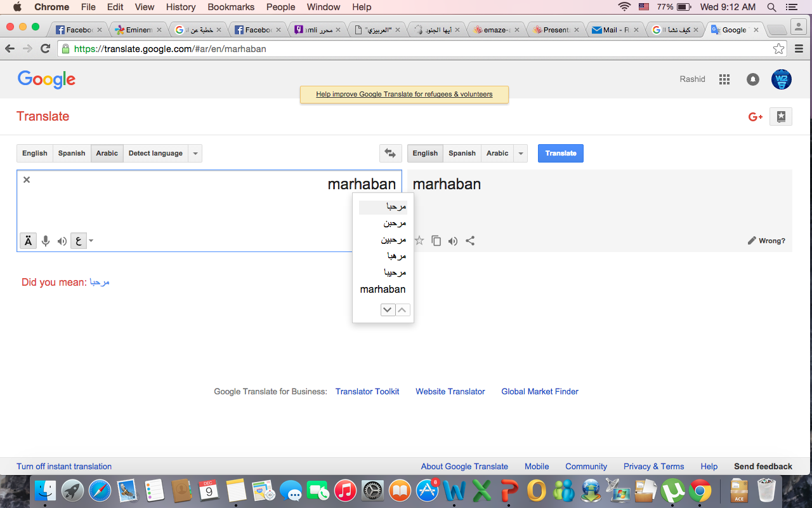Star the translation to save it
The height and width of the screenshot is (508, 812).
(419, 241)
